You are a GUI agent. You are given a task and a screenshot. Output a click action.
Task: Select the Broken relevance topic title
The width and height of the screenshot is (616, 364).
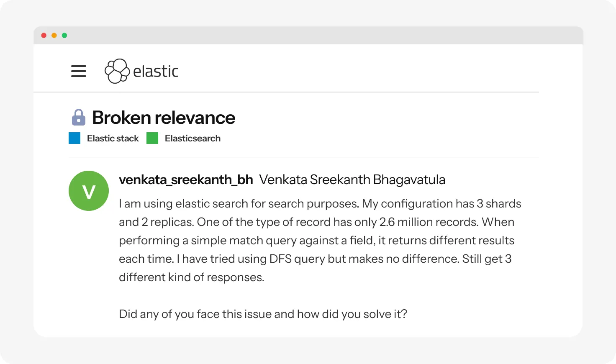click(164, 118)
